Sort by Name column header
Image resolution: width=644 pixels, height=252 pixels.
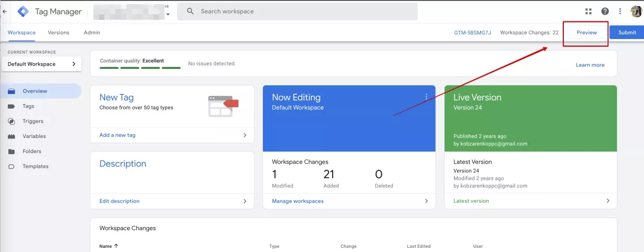[x=106, y=246]
